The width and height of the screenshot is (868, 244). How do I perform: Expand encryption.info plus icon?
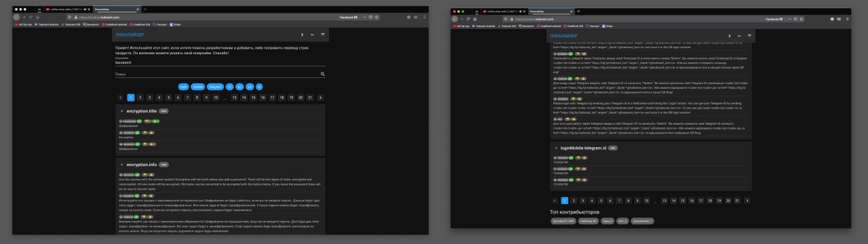click(121, 165)
